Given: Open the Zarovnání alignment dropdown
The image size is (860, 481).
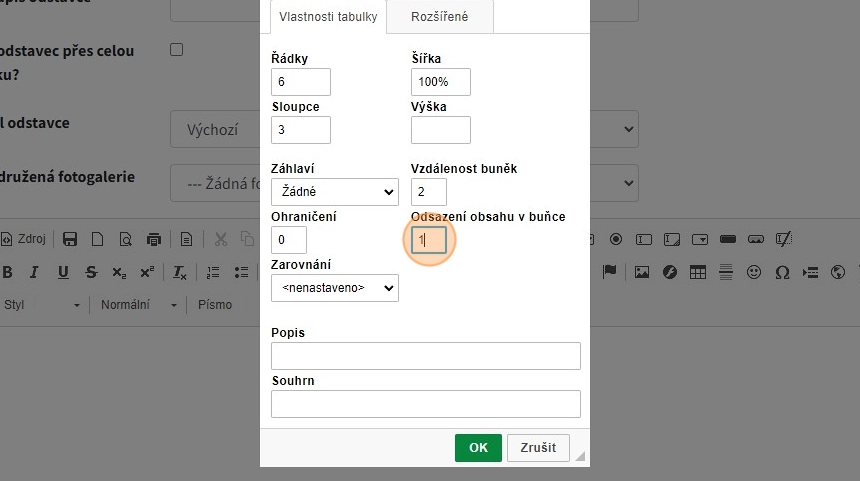Looking at the screenshot, I should coord(334,288).
